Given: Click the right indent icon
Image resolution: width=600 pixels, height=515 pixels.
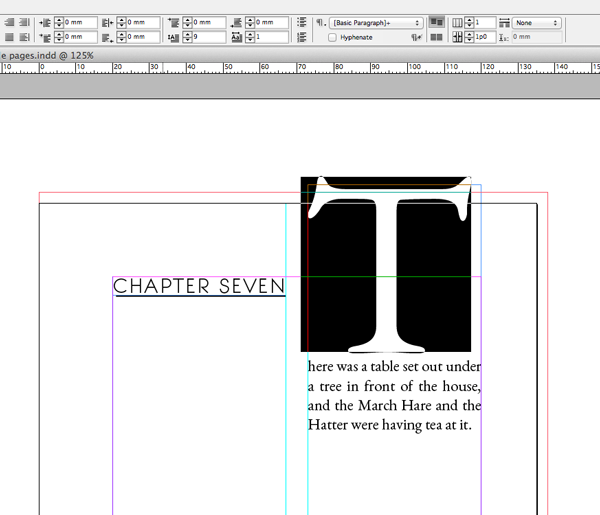Looking at the screenshot, I should 108,23.
